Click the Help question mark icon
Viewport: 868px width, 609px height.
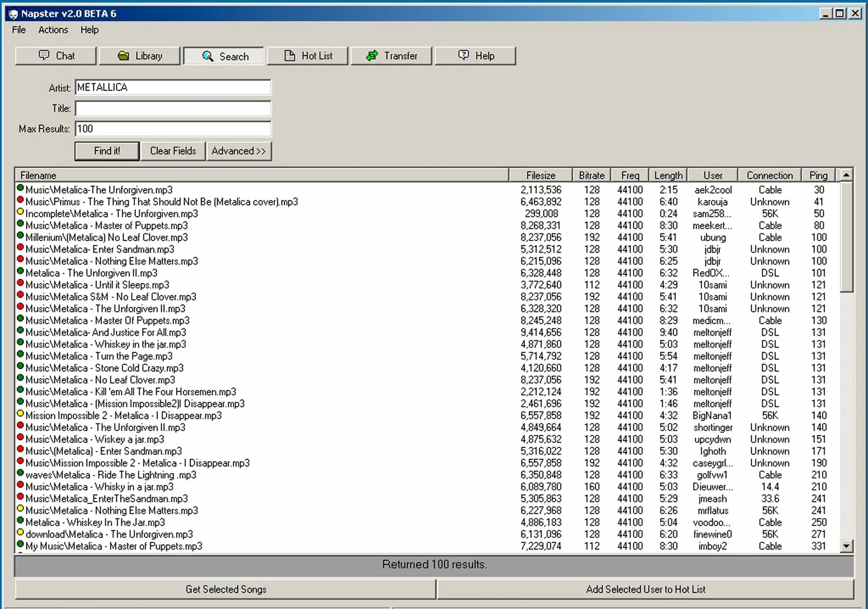pyautogui.click(x=462, y=55)
